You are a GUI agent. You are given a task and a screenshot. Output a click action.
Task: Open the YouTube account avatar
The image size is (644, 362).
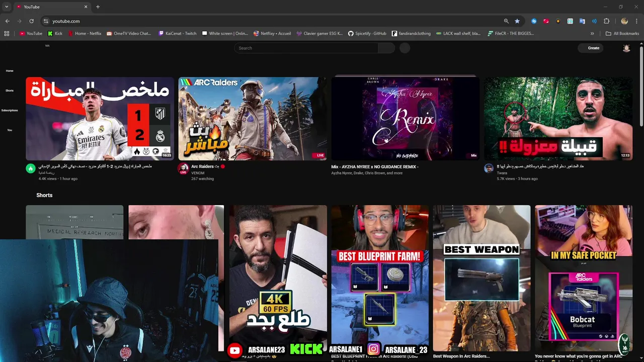626,48
